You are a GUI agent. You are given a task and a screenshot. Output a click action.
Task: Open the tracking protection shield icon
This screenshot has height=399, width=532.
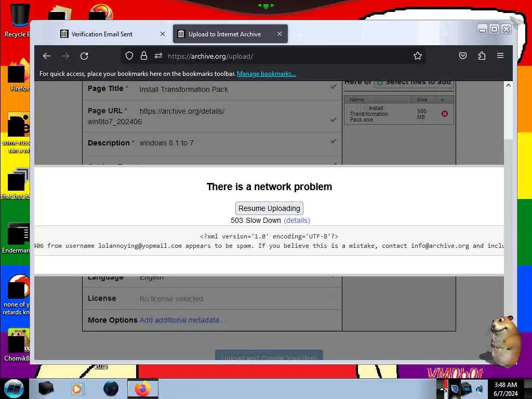click(x=129, y=56)
